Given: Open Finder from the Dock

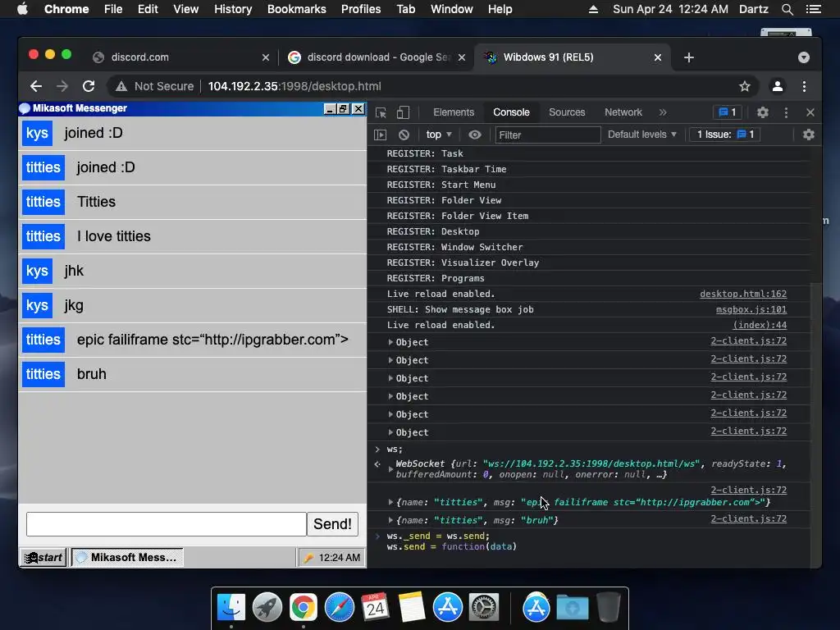Looking at the screenshot, I should point(231,608).
